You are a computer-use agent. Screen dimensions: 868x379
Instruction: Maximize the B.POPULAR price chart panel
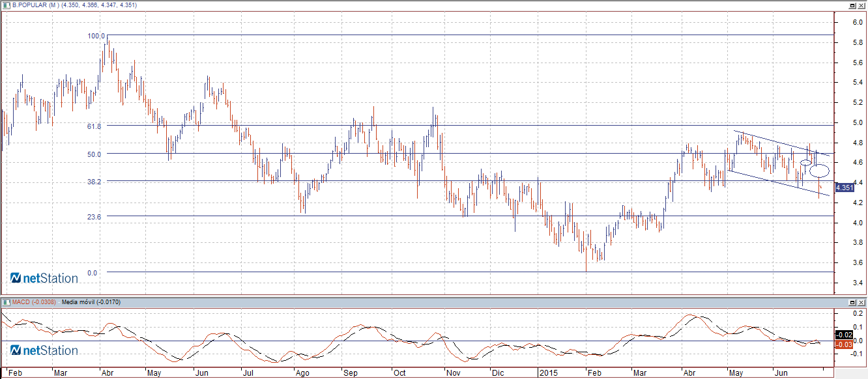[852, 5]
